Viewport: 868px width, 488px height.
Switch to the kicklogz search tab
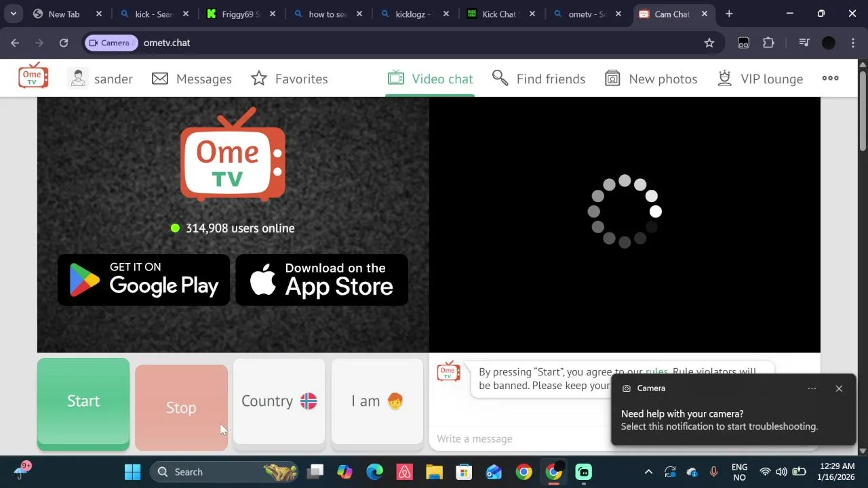pos(415,14)
